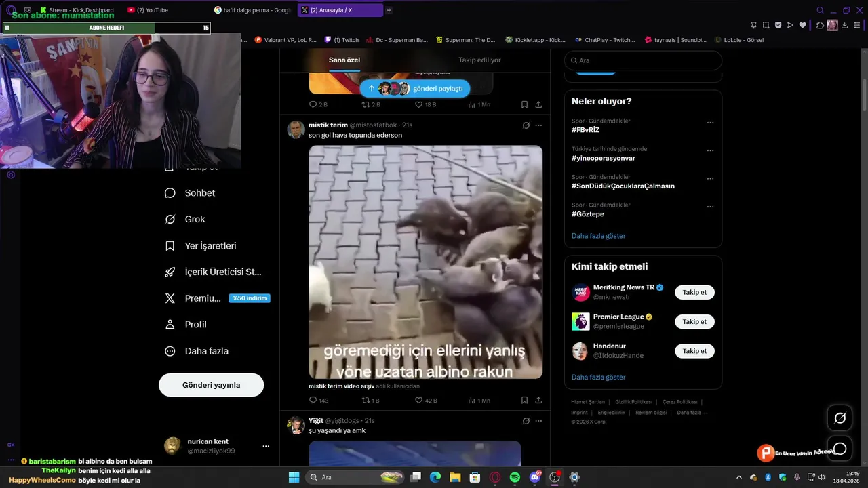Open #FBvRİZ trend options menu

tap(710, 123)
